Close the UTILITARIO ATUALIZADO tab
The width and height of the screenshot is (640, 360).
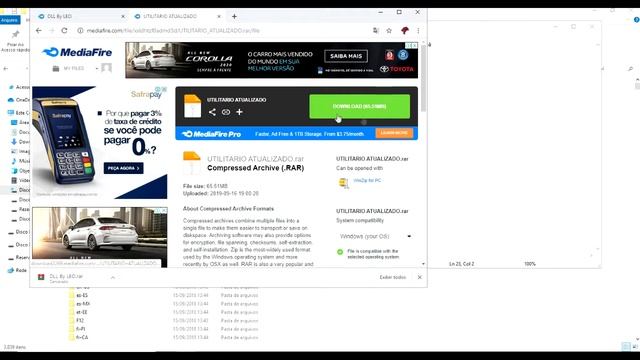tap(219, 16)
